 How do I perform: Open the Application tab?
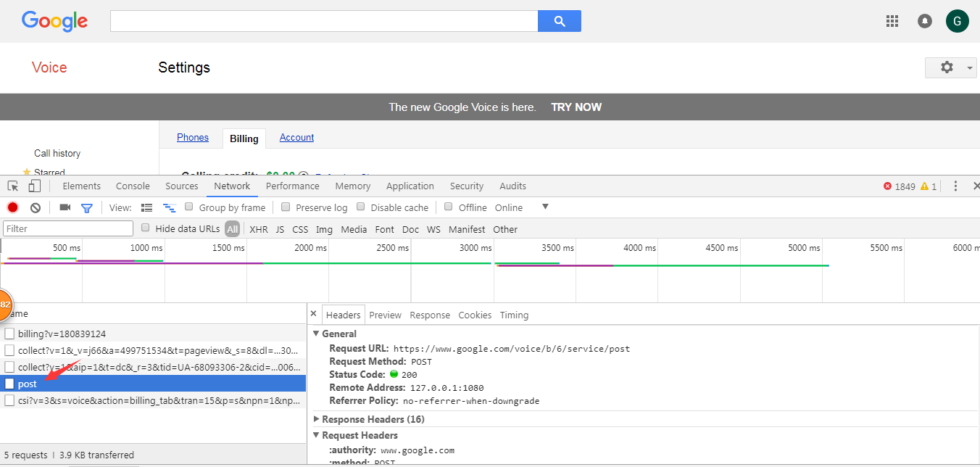(410, 186)
